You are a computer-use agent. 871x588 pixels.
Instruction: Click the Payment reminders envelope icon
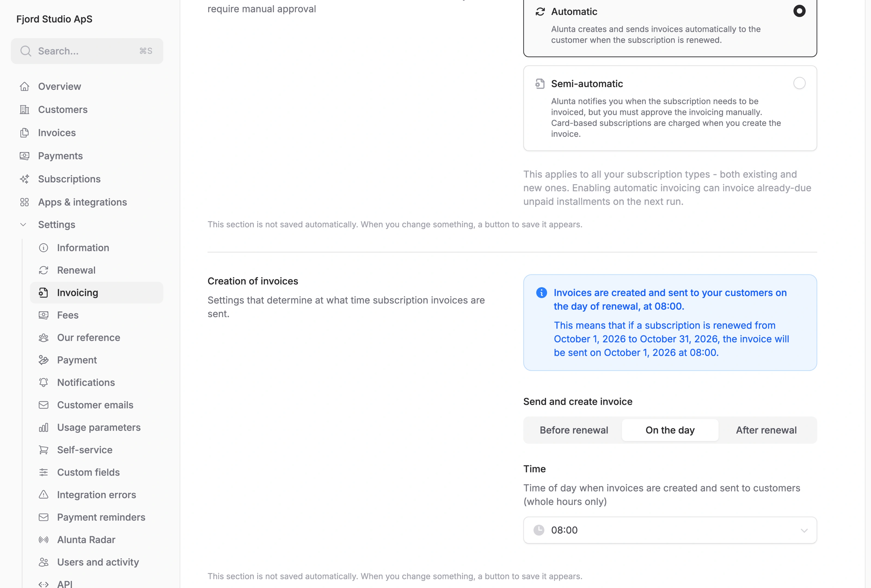point(44,517)
